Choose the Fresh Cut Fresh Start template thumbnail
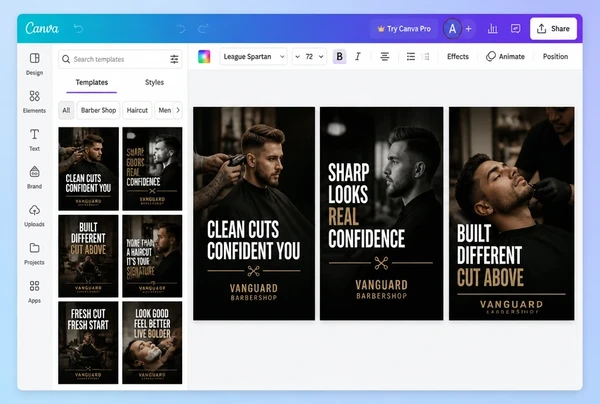This screenshot has height=404, width=600. 88,343
